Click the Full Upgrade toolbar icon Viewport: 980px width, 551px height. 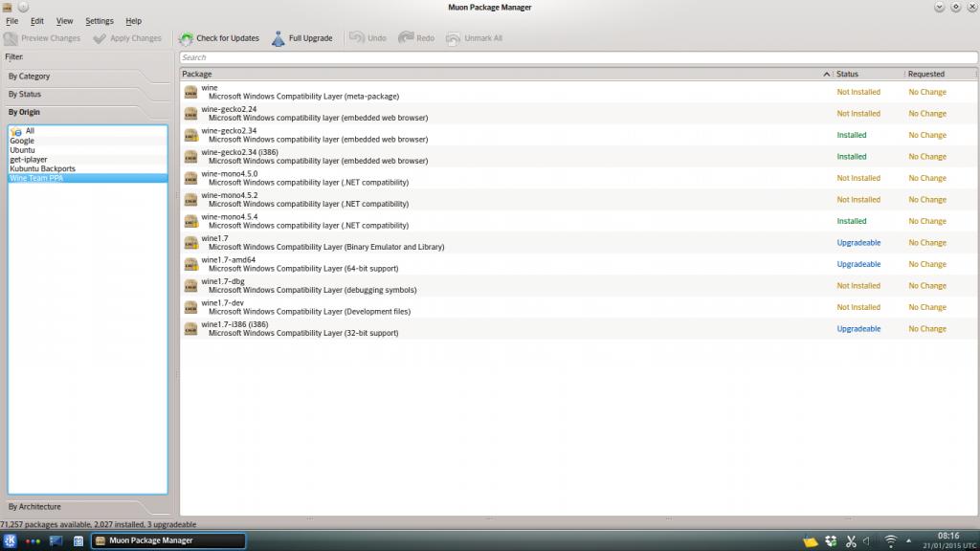pyautogui.click(x=278, y=38)
